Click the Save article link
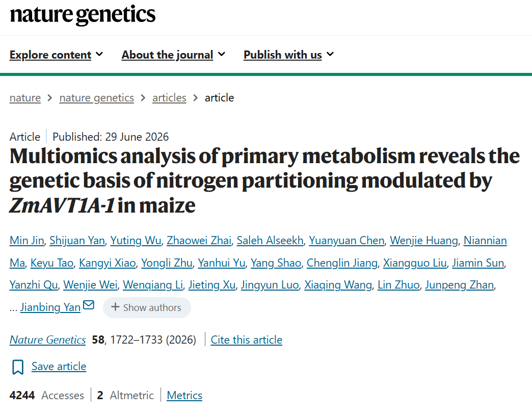Image resolution: width=532 pixels, height=416 pixels. tap(59, 367)
